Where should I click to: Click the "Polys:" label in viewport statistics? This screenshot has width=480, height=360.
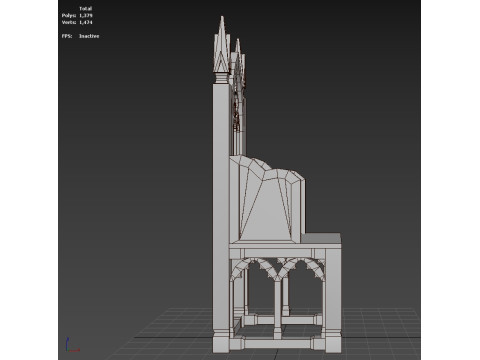[x=69, y=16]
